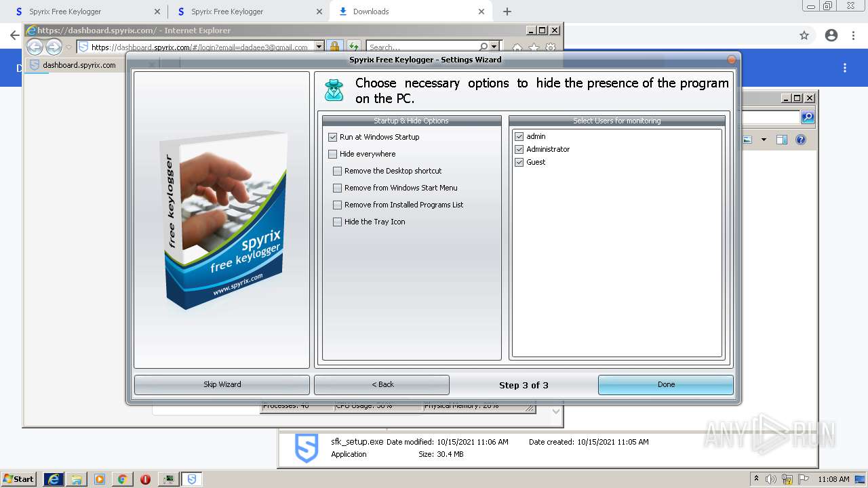Open Internet Explorer Home icon

pos(517,47)
